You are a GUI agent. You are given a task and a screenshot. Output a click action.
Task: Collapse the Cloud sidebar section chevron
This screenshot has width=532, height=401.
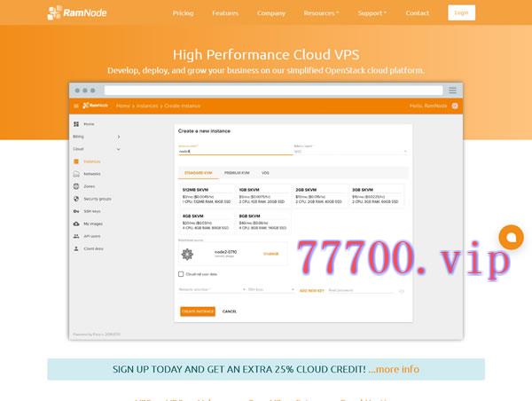119,149
